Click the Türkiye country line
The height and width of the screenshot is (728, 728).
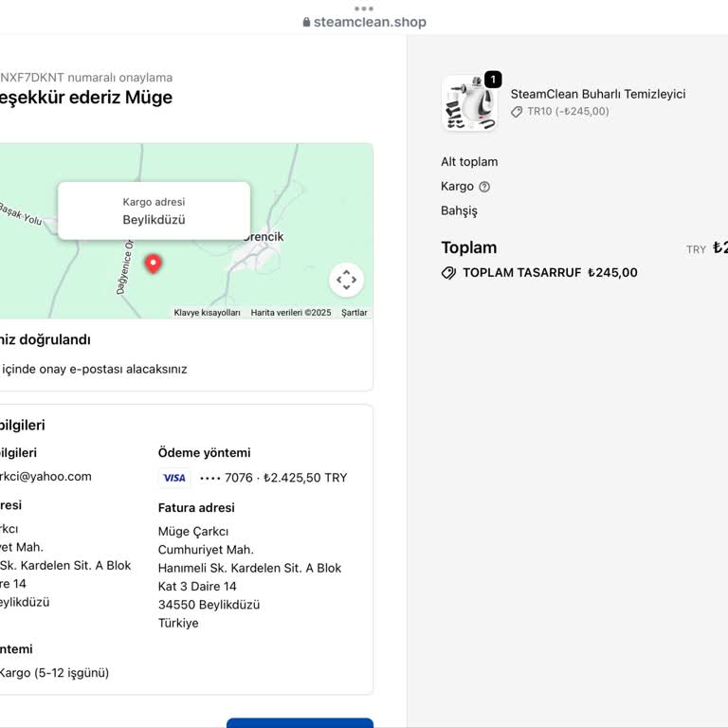coord(178,623)
